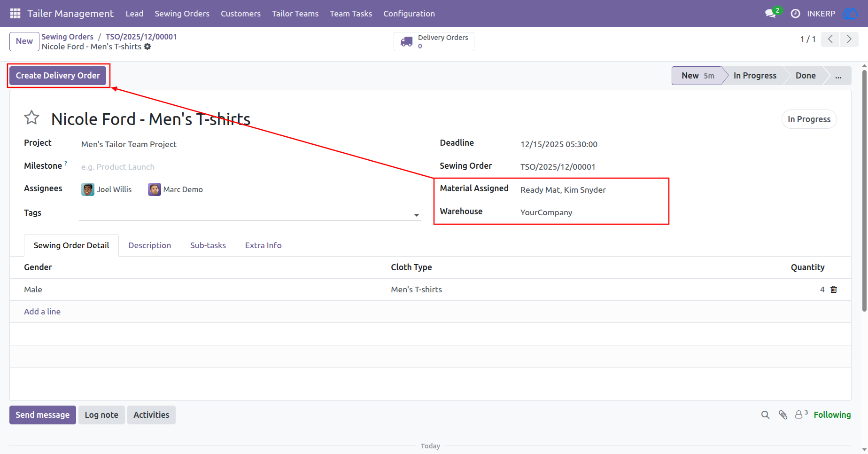Screen dimensions: 868x454
Task: Set stage to Done in statusbar
Action: click(x=806, y=76)
